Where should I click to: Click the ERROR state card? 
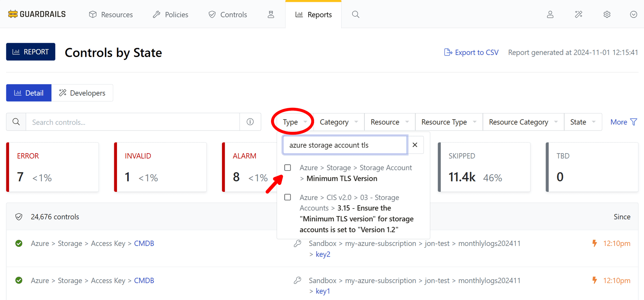pos(53,167)
